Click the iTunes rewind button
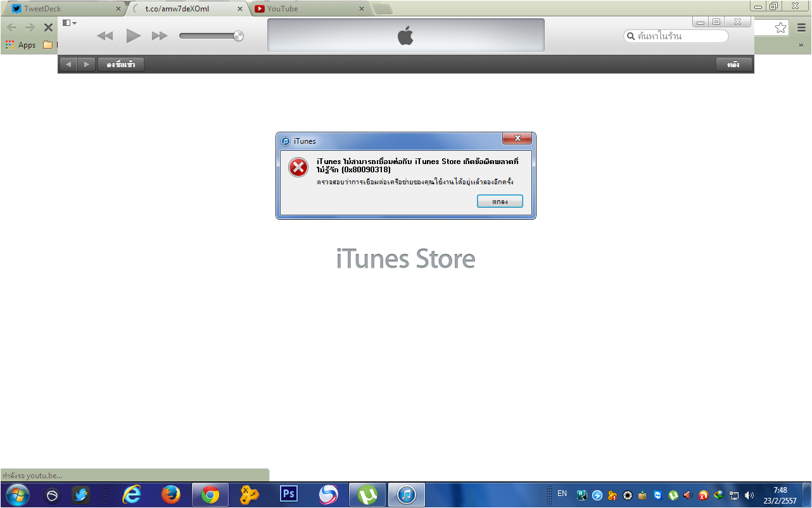This screenshot has height=508, width=812. coord(105,36)
